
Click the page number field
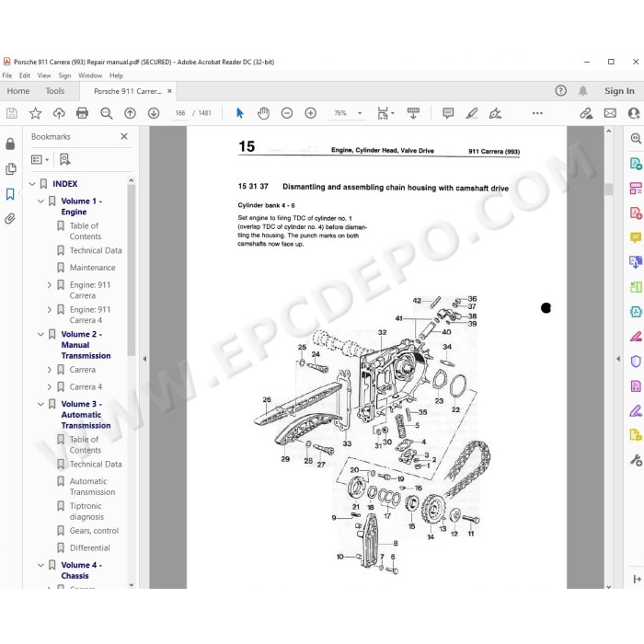pyautogui.click(x=180, y=113)
